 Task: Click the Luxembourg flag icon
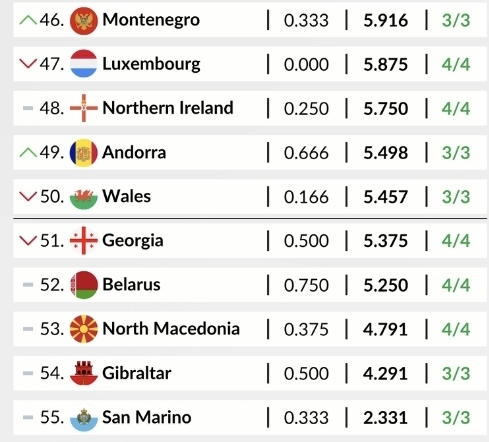[x=84, y=64]
